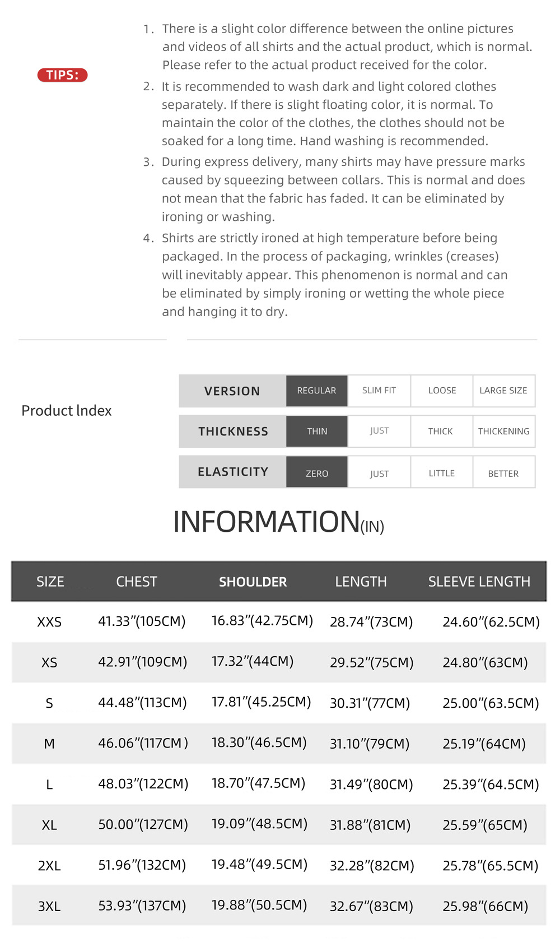The image size is (560, 947).
Task: Select the REGULAR version option
Action: (317, 391)
